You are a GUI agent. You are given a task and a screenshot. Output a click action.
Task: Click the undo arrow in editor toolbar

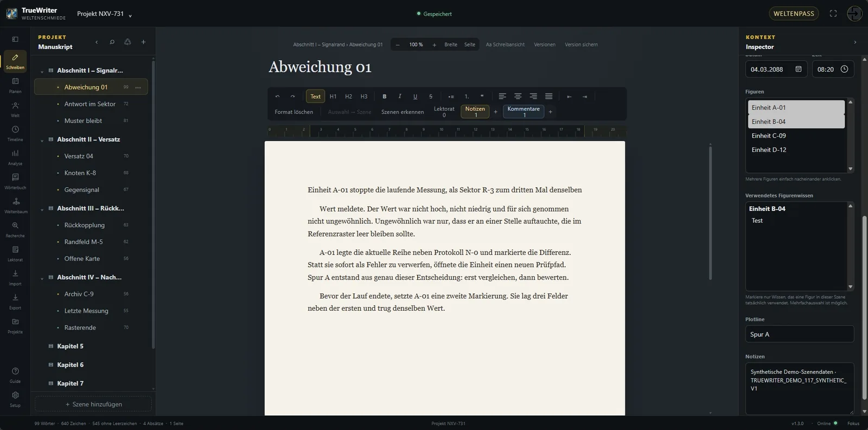(x=277, y=97)
